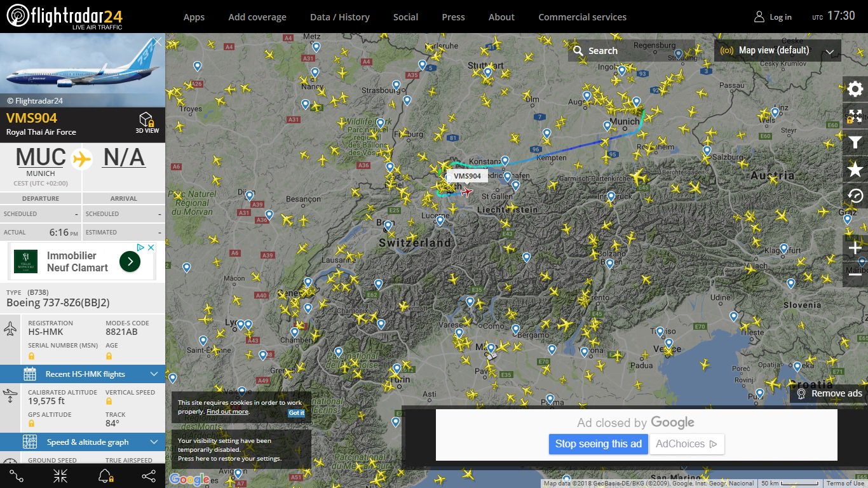Click Got it on cookie notice
The height and width of the screenshot is (488, 868).
pos(296,413)
